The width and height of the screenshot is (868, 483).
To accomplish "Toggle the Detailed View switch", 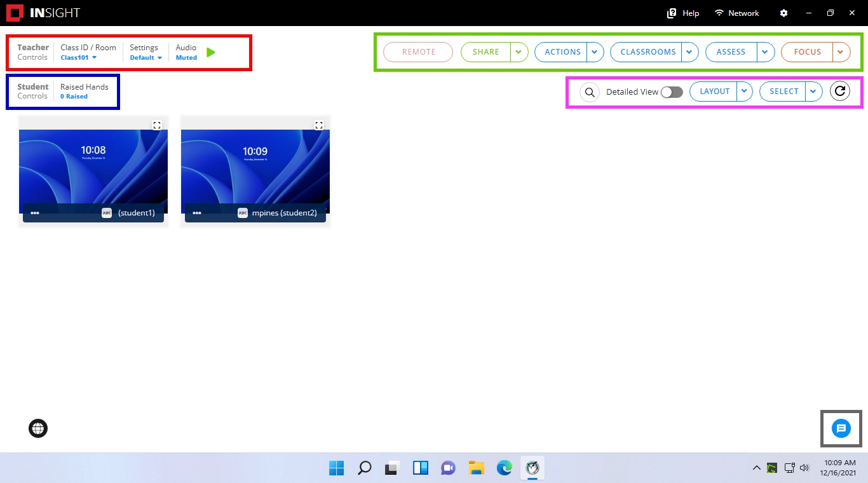I will click(672, 92).
